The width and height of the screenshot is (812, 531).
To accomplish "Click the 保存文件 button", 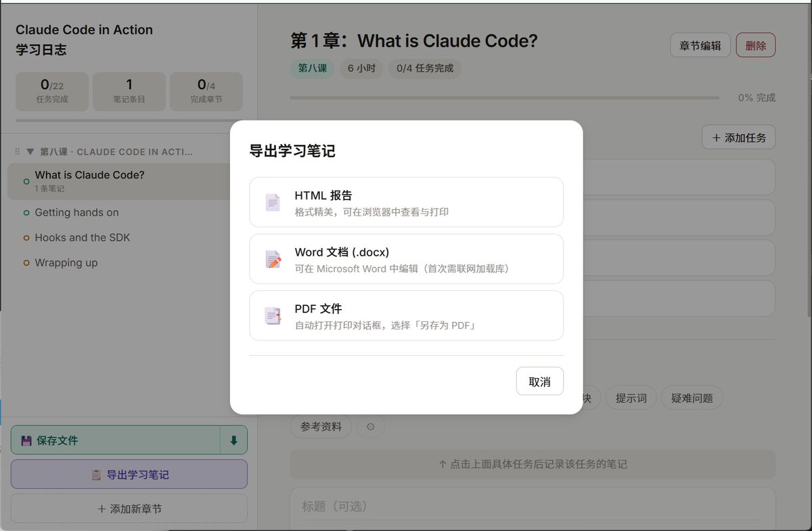I will pos(116,440).
